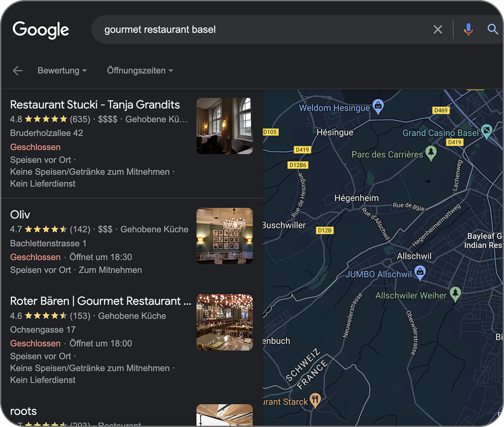Image resolution: width=504 pixels, height=427 pixels.
Task: Start voice search with the microphone icon
Action: 468,29
